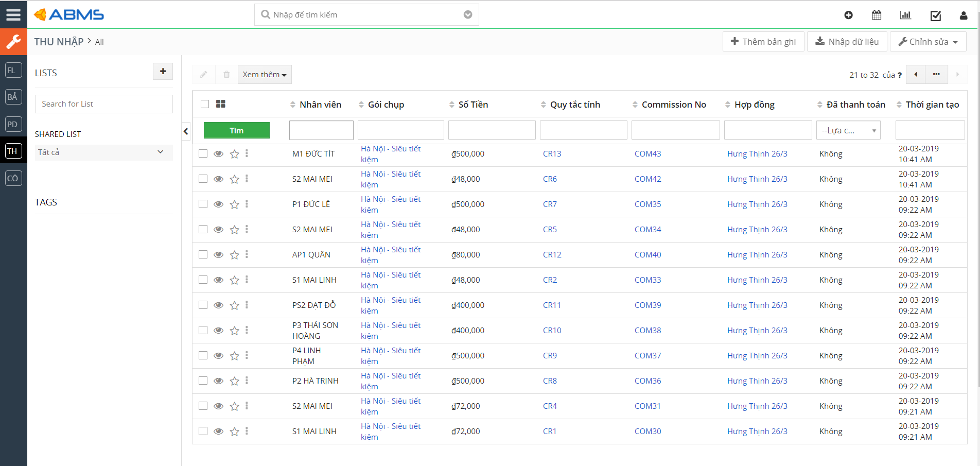Click the calendar icon in top bar
Screen dimensions: 980x466
pos(877,15)
